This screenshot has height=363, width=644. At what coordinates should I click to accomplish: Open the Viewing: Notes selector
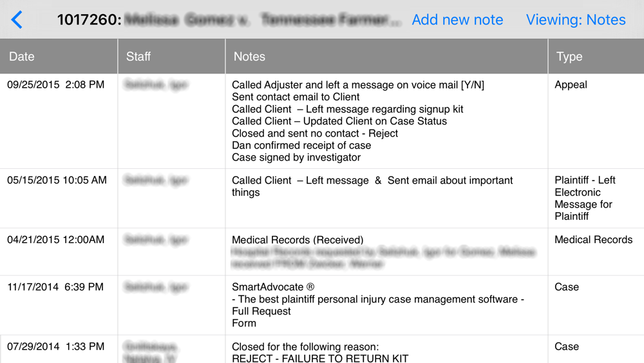click(575, 20)
